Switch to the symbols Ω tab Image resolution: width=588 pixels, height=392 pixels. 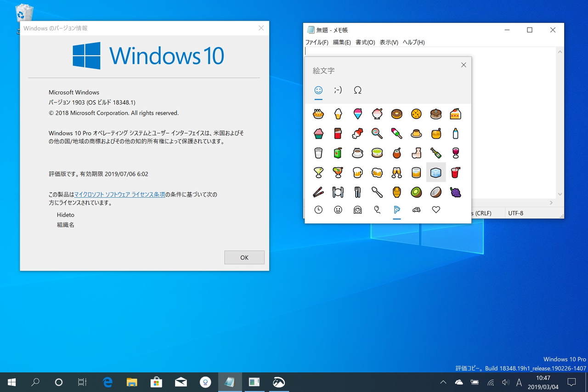click(357, 90)
